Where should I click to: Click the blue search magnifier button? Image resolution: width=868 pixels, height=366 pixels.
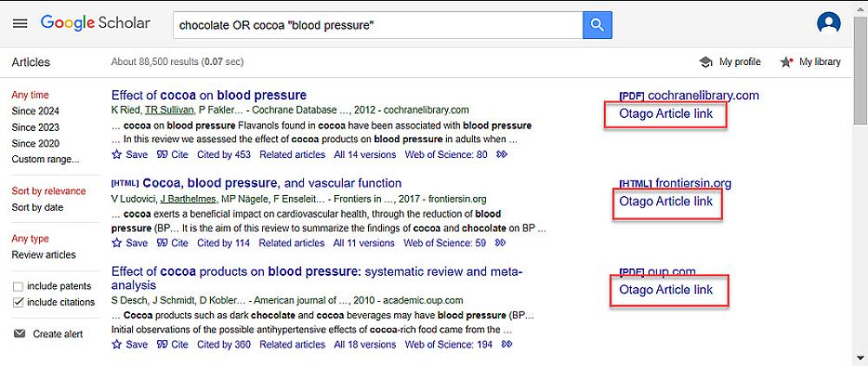coord(597,25)
